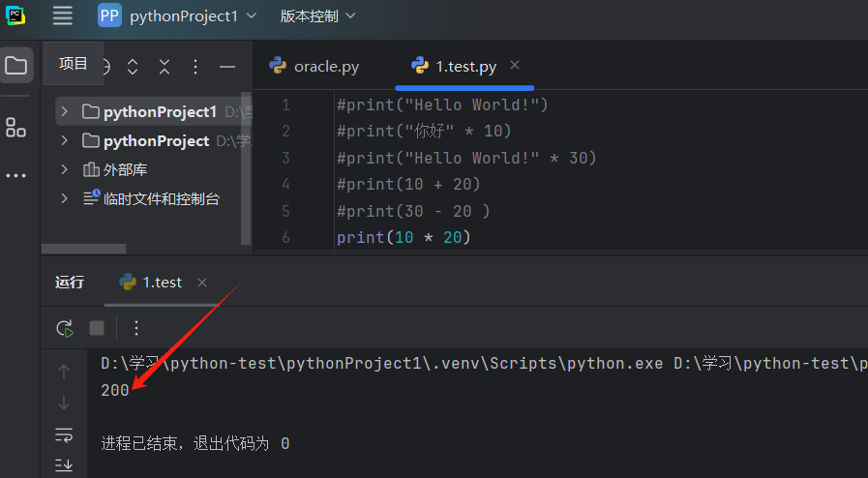
Task: Open the pythonProject1 project dropdown
Action: click(x=179, y=15)
